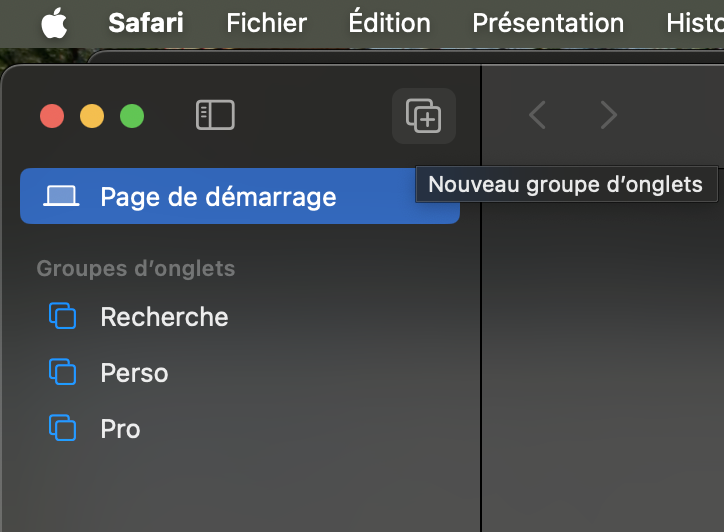Go forward with the right chevron
This screenshot has height=532, width=724.
(x=609, y=115)
